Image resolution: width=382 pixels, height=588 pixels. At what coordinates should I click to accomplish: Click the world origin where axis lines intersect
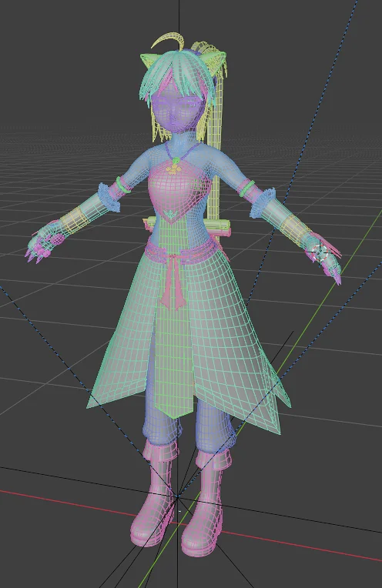click(x=176, y=497)
